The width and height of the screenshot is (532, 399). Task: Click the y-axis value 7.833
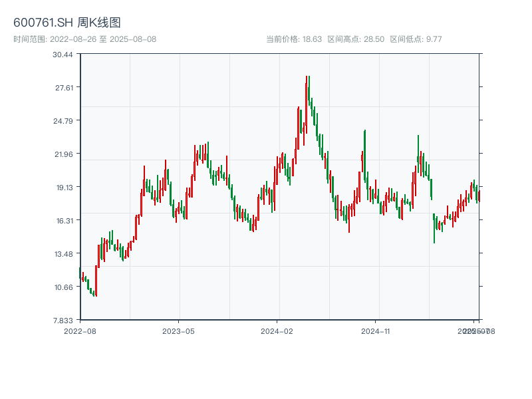pyautogui.click(x=63, y=321)
